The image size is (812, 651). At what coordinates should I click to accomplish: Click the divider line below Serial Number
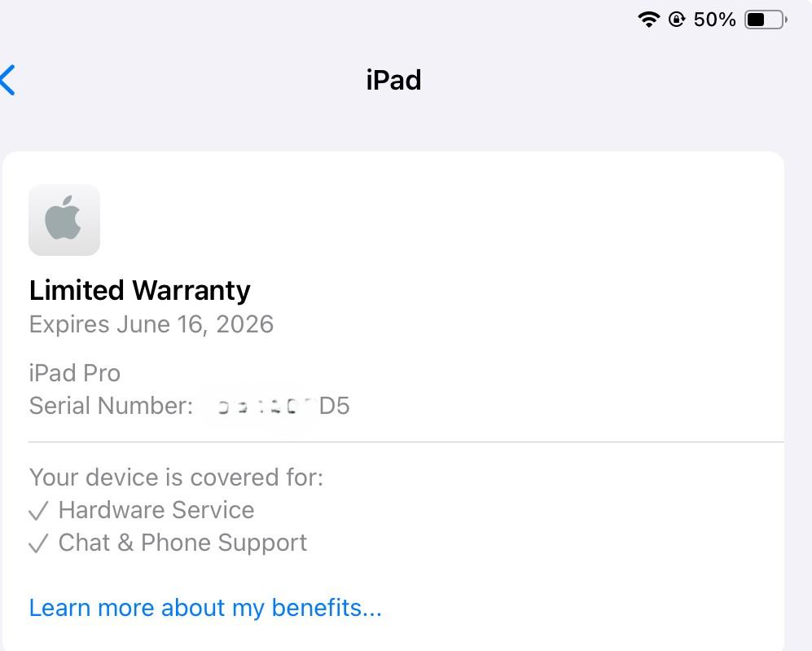(x=406, y=442)
